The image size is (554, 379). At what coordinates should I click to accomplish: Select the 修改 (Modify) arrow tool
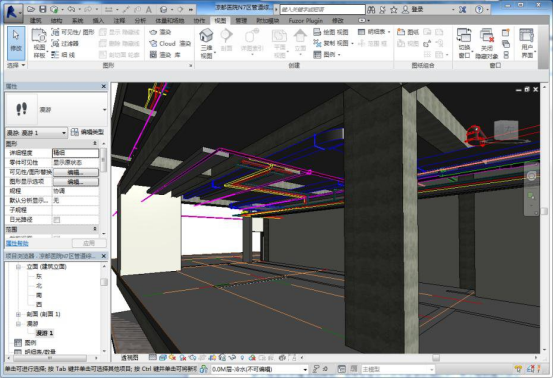[16, 43]
